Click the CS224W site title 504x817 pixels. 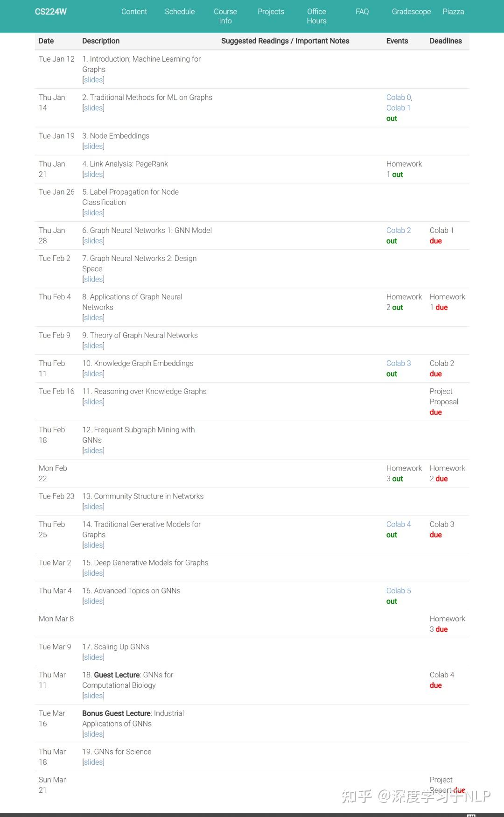(51, 12)
